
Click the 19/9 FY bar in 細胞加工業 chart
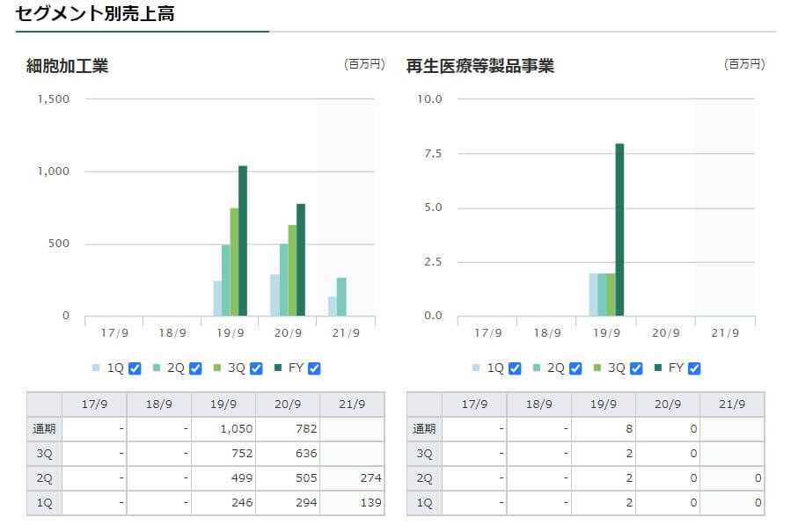(x=243, y=240)
